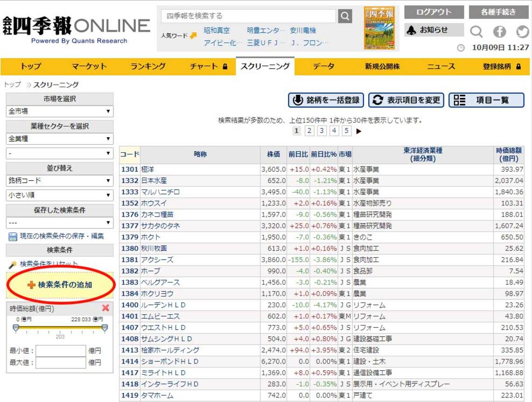Open the 登録銘柄 navigation tab

click(501, 67)
